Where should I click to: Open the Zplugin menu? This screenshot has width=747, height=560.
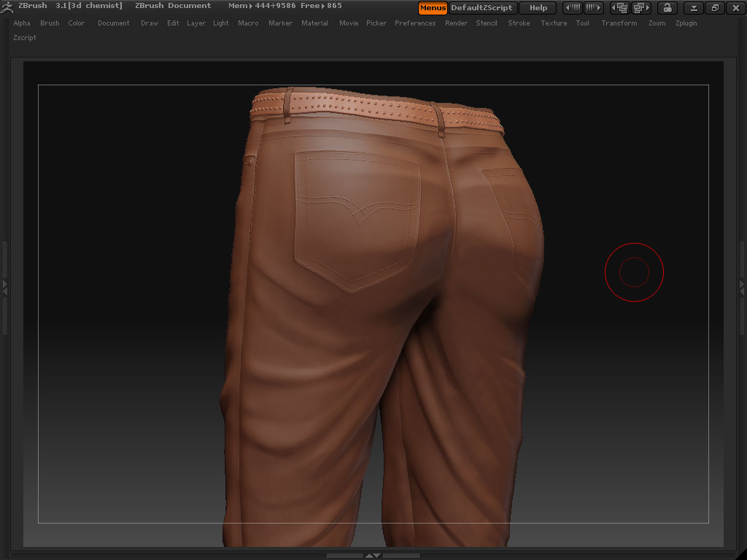pos(686,23)
